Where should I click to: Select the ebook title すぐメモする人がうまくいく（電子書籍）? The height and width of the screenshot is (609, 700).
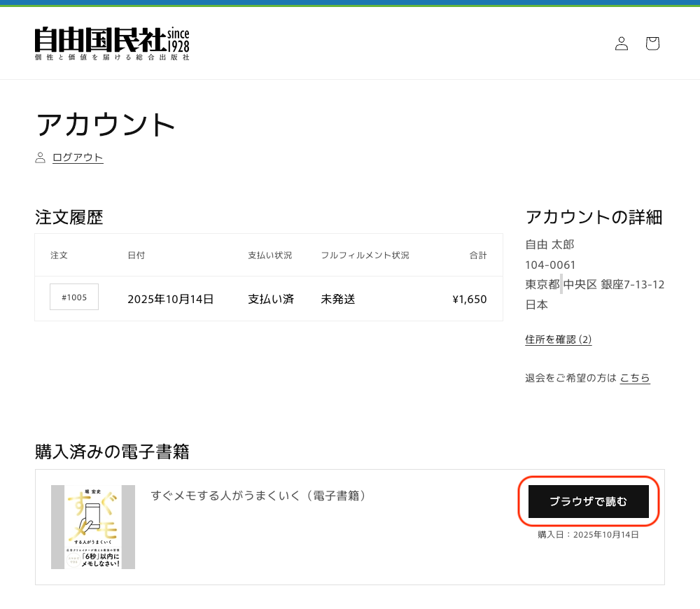click(x=258, y=496)
